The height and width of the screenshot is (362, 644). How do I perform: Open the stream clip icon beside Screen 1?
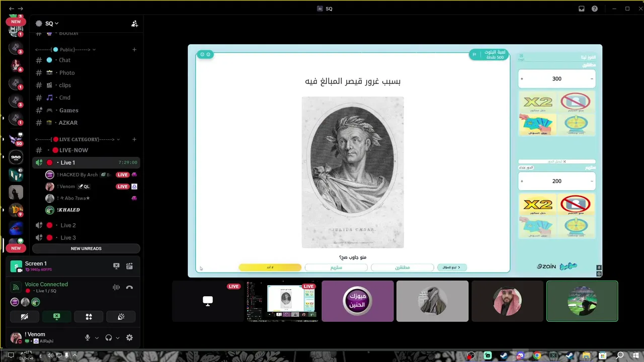pyautogui.click(x=129, y=266)
